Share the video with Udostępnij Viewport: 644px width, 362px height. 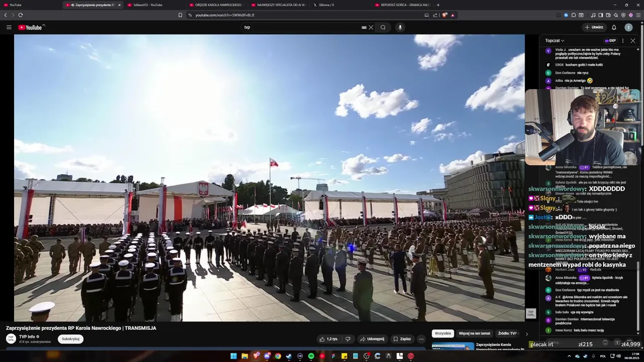372,339
